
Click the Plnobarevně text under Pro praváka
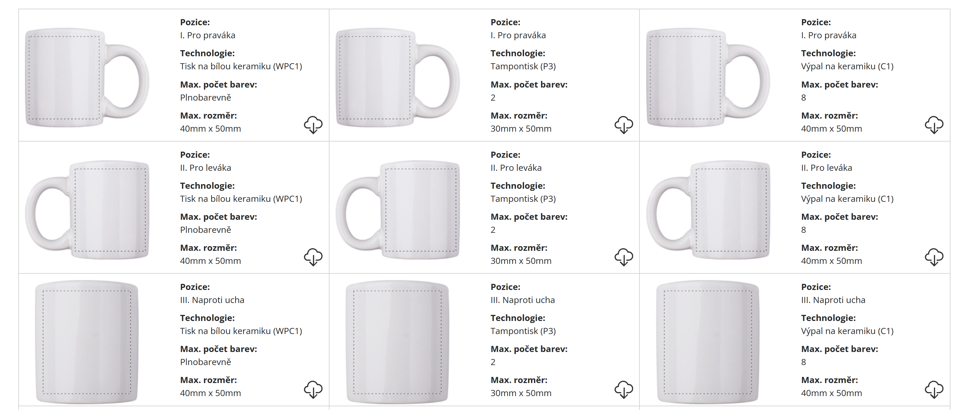click(205, 98)
